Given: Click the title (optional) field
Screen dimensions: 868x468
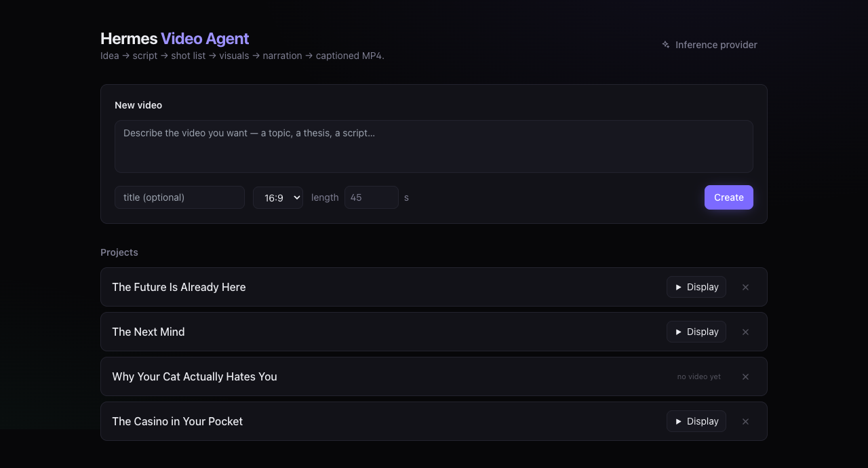Looking at the screenshot, I should pos(180,197).
